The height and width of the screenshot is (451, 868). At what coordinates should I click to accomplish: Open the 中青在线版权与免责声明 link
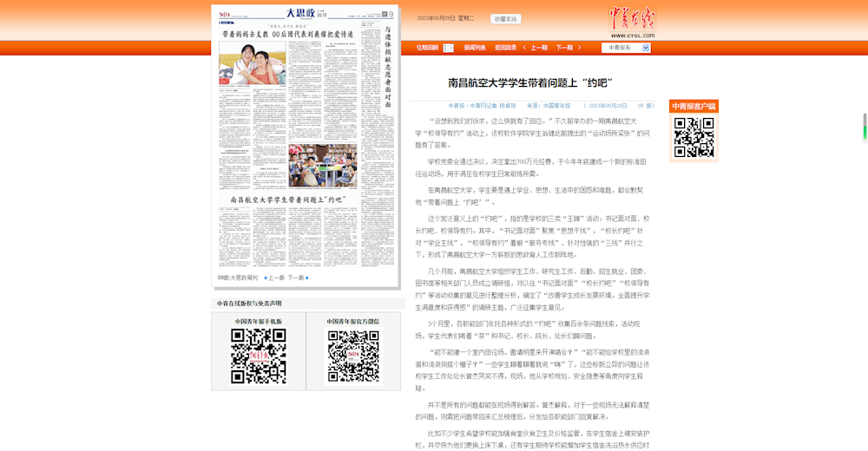249,304
